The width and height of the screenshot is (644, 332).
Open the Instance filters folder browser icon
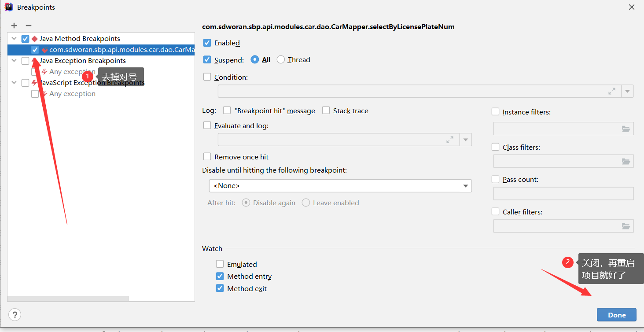[626, 129]
